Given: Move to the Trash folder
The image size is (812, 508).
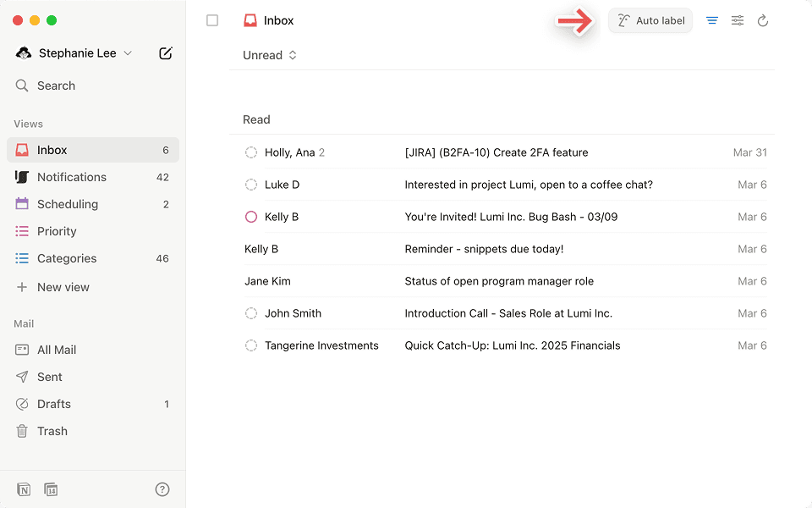Looking at the screenshot, I should click(52, 431).
